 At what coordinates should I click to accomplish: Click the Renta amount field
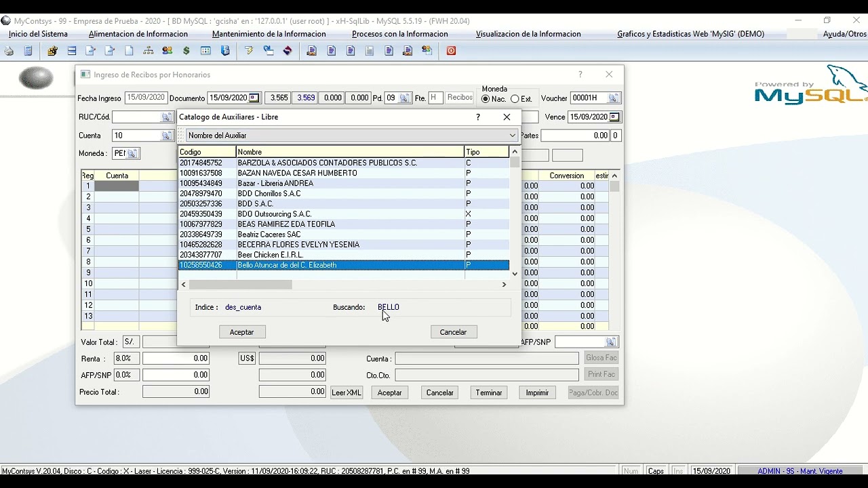[176, 359]
